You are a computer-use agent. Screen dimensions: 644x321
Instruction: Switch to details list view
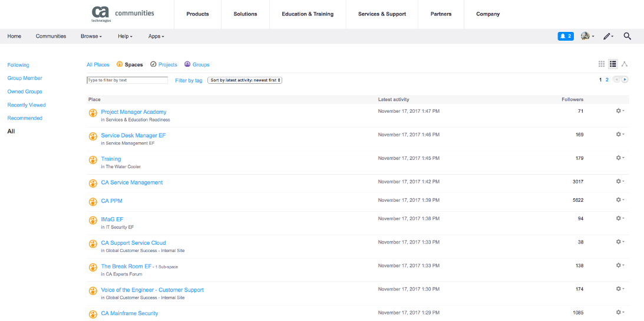click(x=613, y=64)
